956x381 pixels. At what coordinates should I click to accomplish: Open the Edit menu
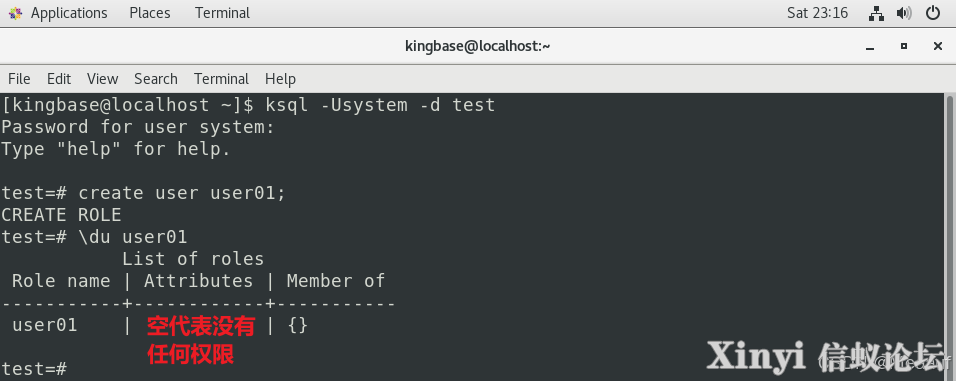[x=59, y=79]
